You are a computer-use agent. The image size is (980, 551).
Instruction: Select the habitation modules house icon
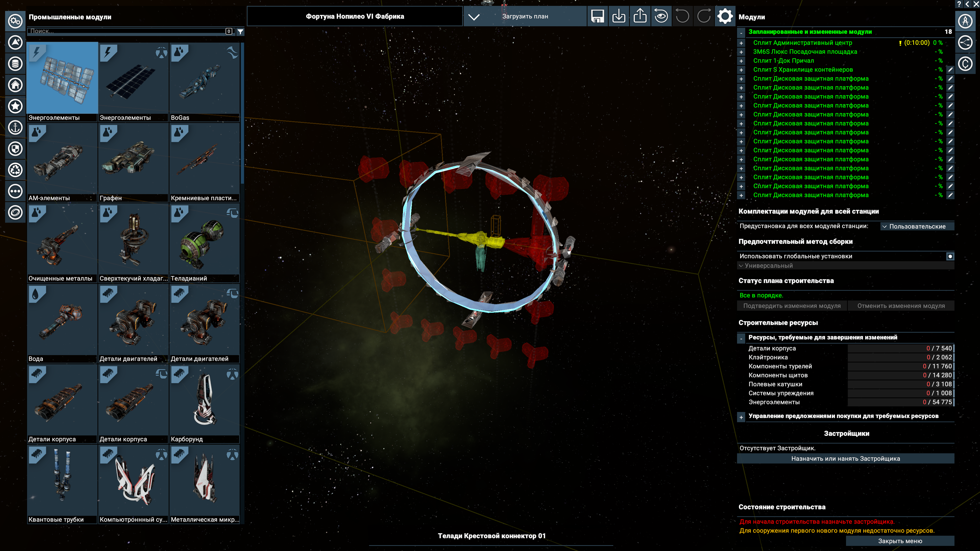[15, 85]
